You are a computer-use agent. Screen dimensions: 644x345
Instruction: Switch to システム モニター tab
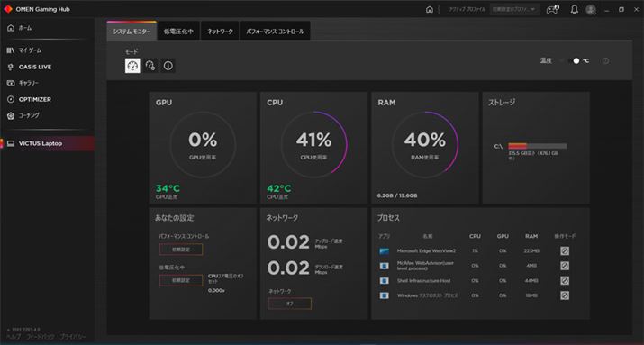(132, 32)
